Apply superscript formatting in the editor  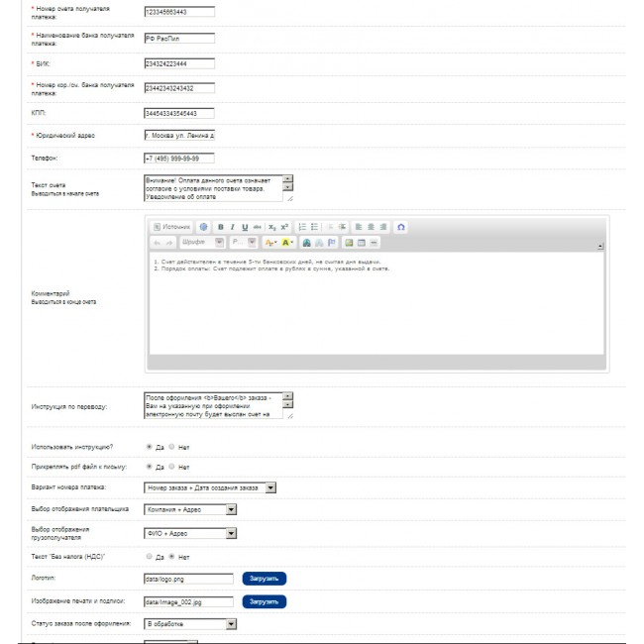pos(284,227)
